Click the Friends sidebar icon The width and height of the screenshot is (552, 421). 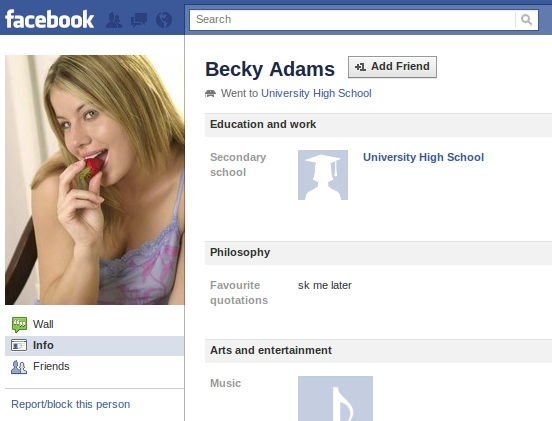click(x=19, y=367)
